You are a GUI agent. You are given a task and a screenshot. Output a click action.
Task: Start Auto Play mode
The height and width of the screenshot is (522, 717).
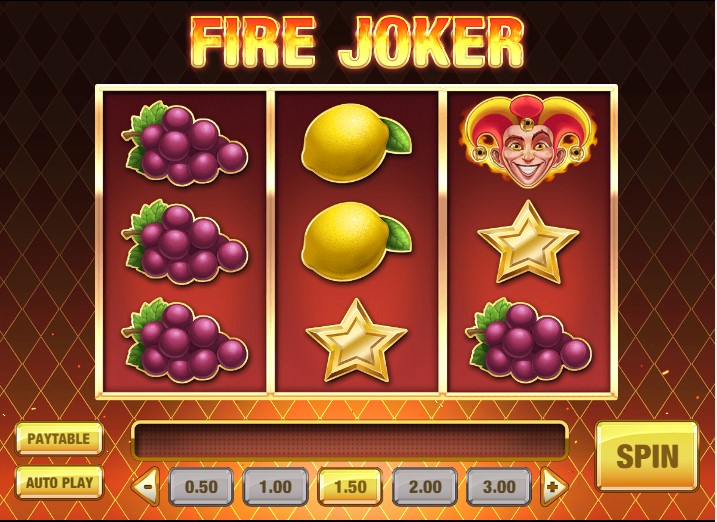(59, 483)
